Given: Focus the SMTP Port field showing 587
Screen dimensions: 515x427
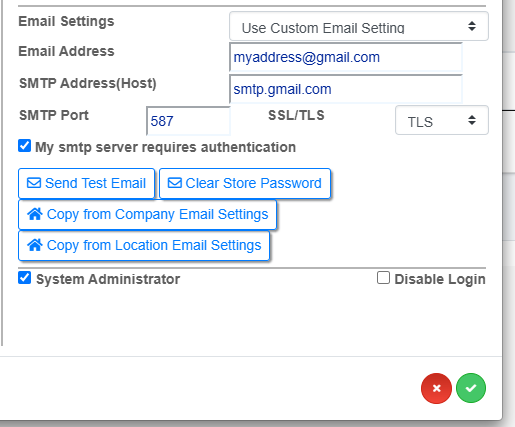Looking at the screenshot, I should coord(188,121).
